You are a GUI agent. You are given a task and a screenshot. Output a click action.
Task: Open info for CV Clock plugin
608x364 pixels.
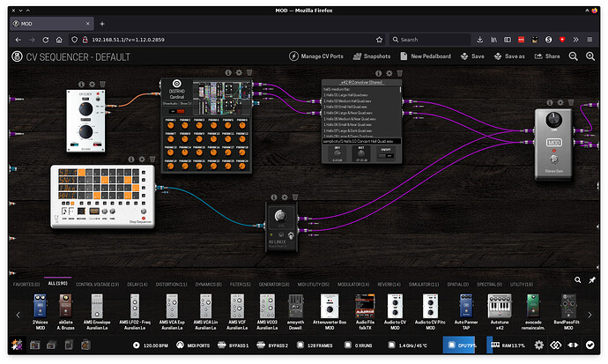81,84
